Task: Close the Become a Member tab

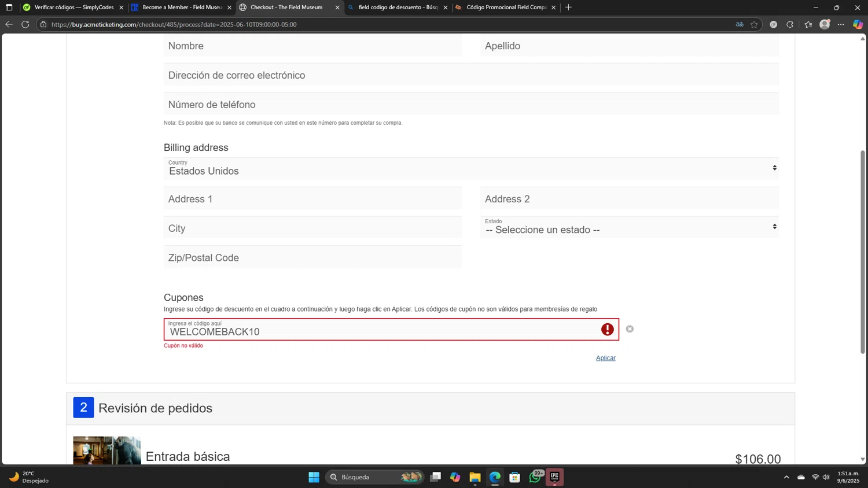Action: [x=229, y=8]
